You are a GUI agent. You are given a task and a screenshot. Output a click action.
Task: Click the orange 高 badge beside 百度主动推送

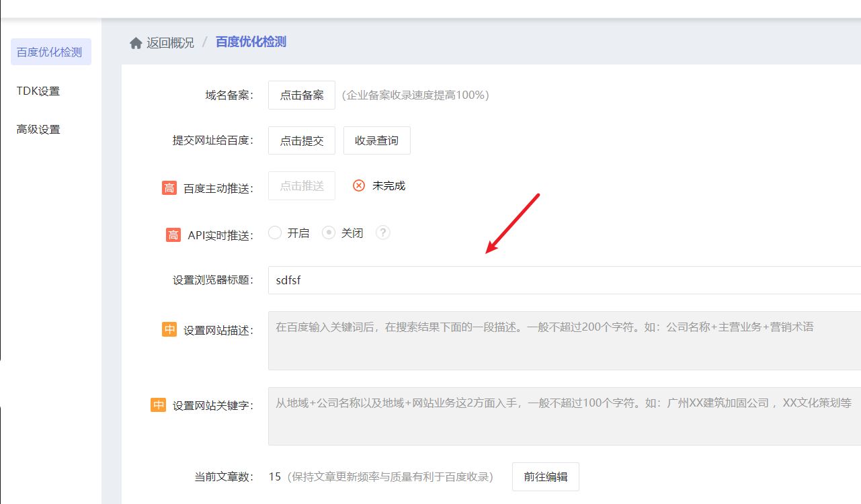tap(169, 186)
